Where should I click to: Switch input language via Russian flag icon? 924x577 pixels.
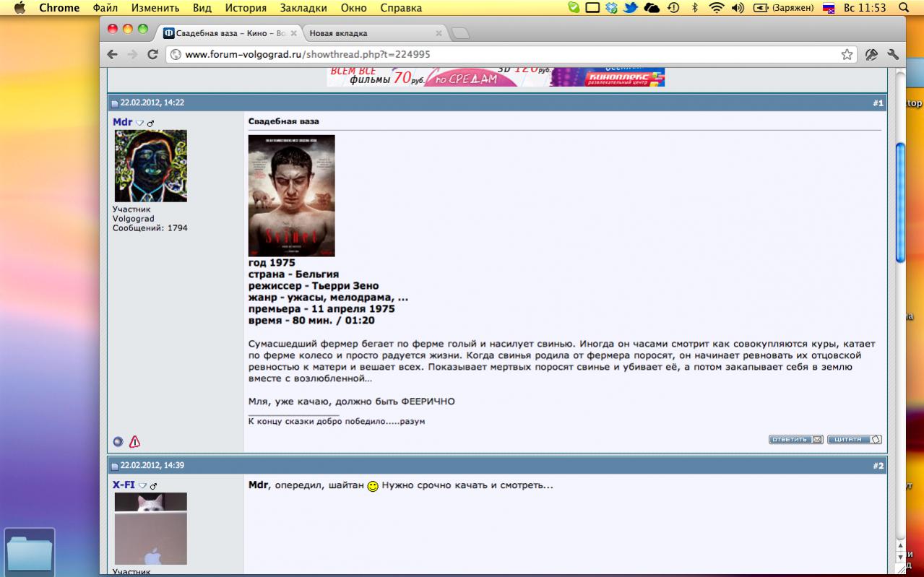pos(829,8)
